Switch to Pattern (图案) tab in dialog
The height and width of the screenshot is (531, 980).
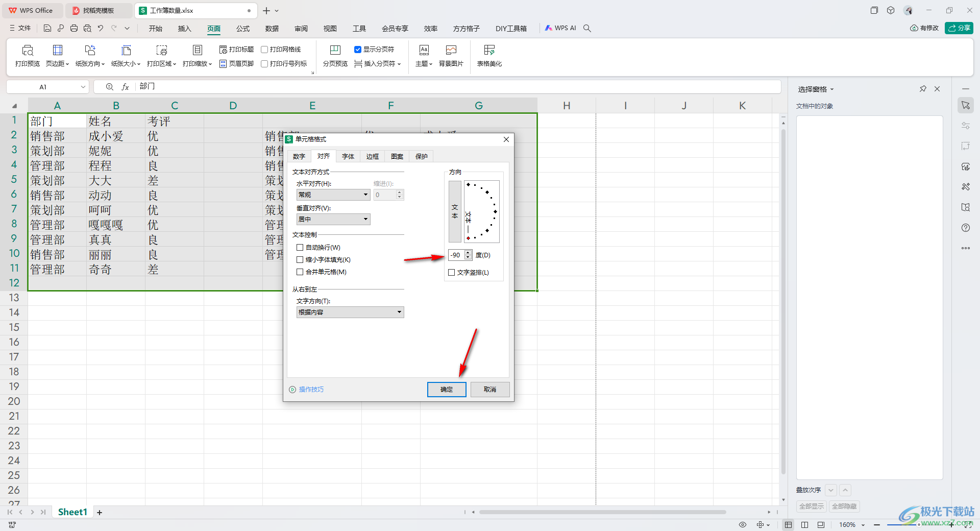(x=397, y=157)
